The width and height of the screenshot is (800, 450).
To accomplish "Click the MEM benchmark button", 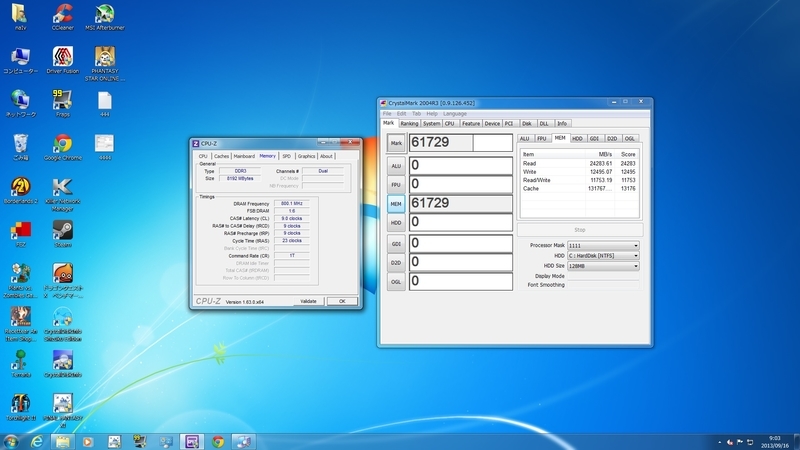I will pyautogui.click(x=396, y=204).
